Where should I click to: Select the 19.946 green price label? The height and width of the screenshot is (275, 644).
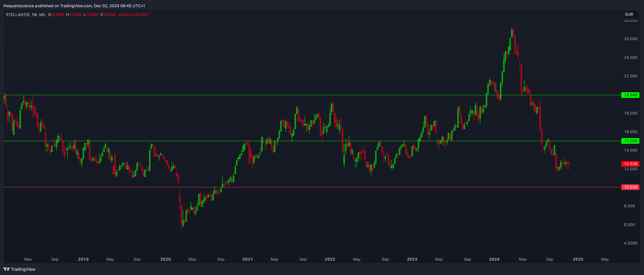pyautogui.click(x=630, y=95)
